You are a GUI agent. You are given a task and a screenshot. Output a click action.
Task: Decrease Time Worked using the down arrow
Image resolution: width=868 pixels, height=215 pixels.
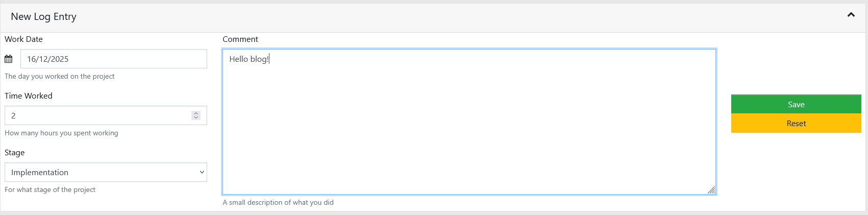196,118
